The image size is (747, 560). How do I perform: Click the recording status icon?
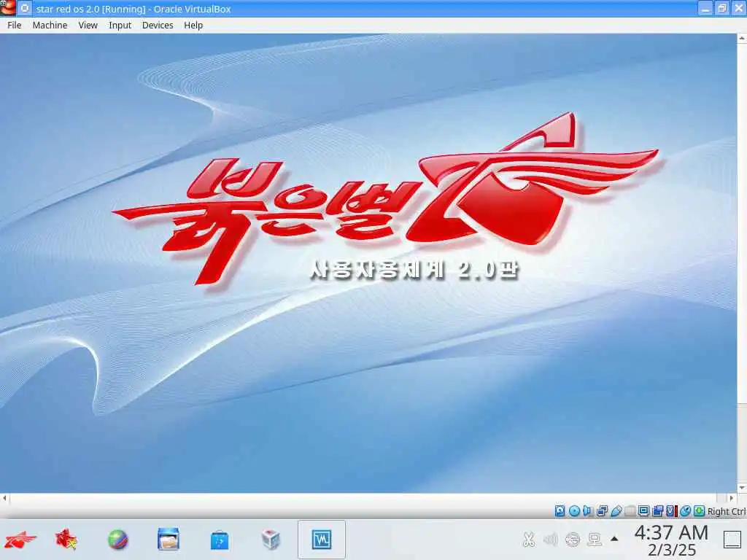[x=658, y=511]
